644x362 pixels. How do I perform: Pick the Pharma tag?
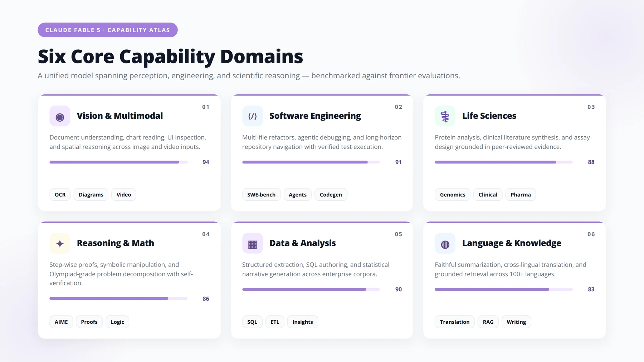pos(521,195)
